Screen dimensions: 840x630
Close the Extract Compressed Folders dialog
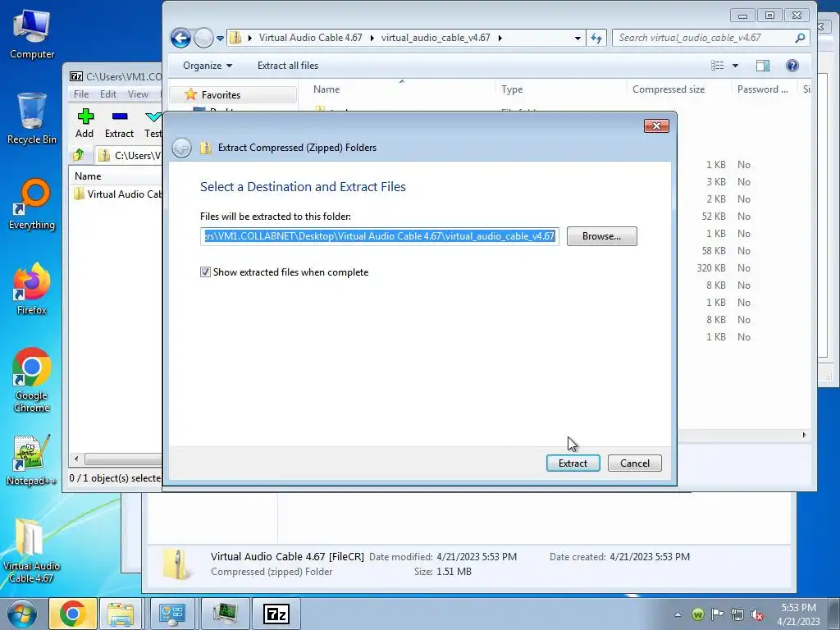click(x=656, y=126)
